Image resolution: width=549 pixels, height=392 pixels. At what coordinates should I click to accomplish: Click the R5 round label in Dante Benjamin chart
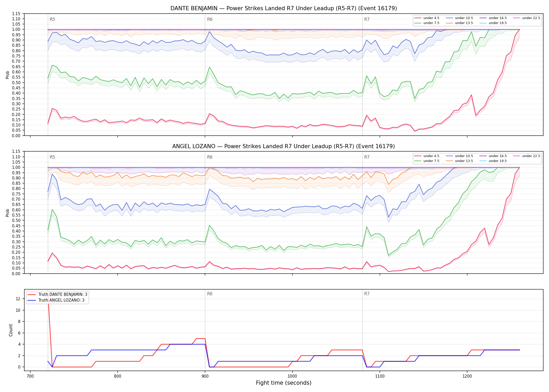click(x=52, y=19)
